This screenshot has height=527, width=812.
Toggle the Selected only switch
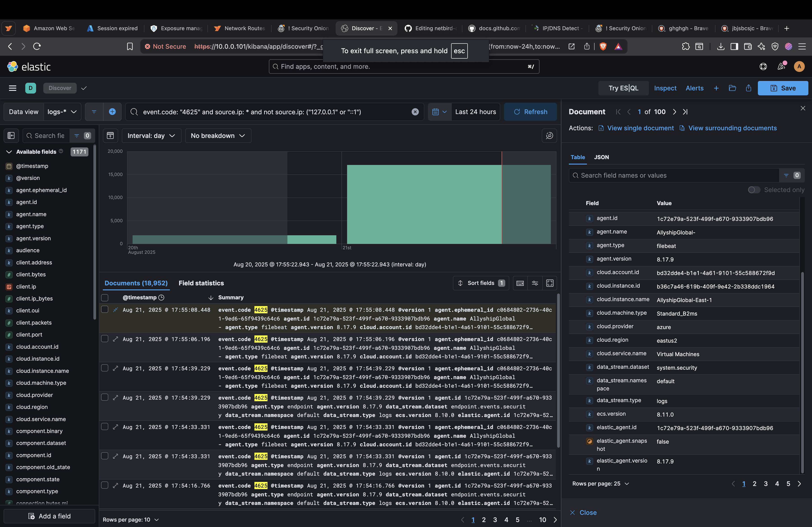click(x=754, y=190)
